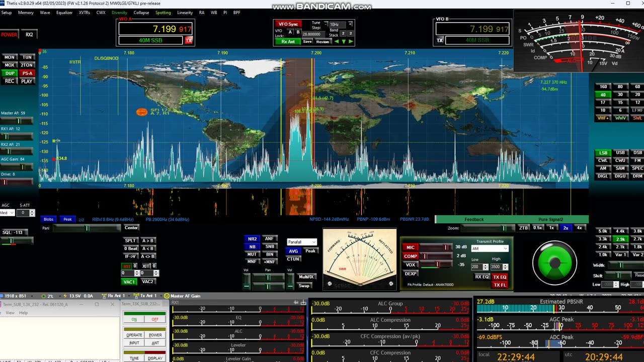This screenshot has width=644, height=362.
Task: Adjust the display Zoom slider
Action: [488, 228]
